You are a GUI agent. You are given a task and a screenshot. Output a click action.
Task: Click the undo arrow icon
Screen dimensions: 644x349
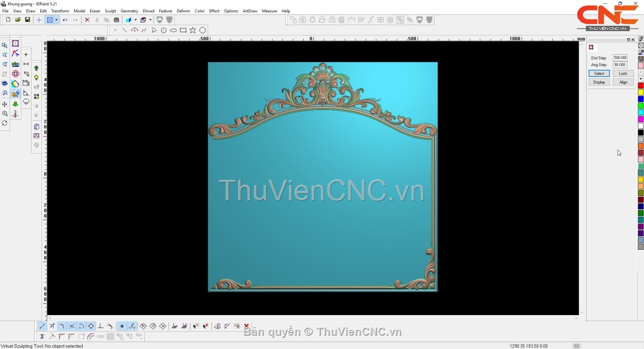click(x=65, y=20)
